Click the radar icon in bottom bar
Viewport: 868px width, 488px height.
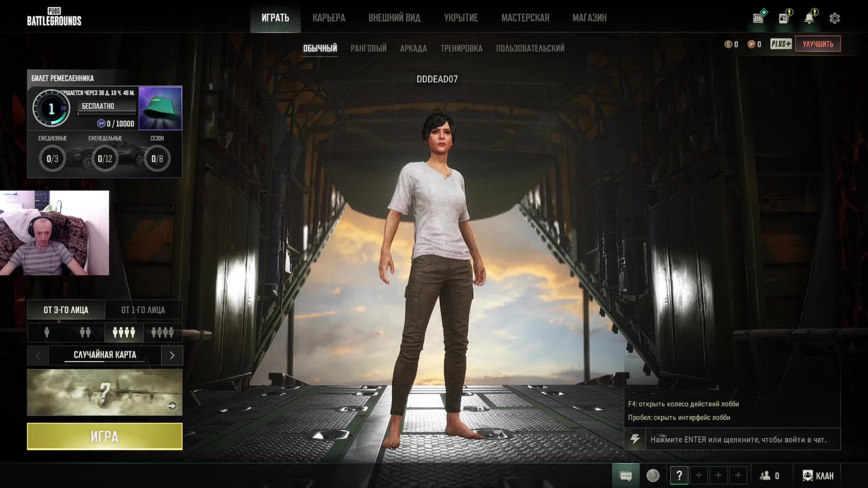(x=653, y=475)
